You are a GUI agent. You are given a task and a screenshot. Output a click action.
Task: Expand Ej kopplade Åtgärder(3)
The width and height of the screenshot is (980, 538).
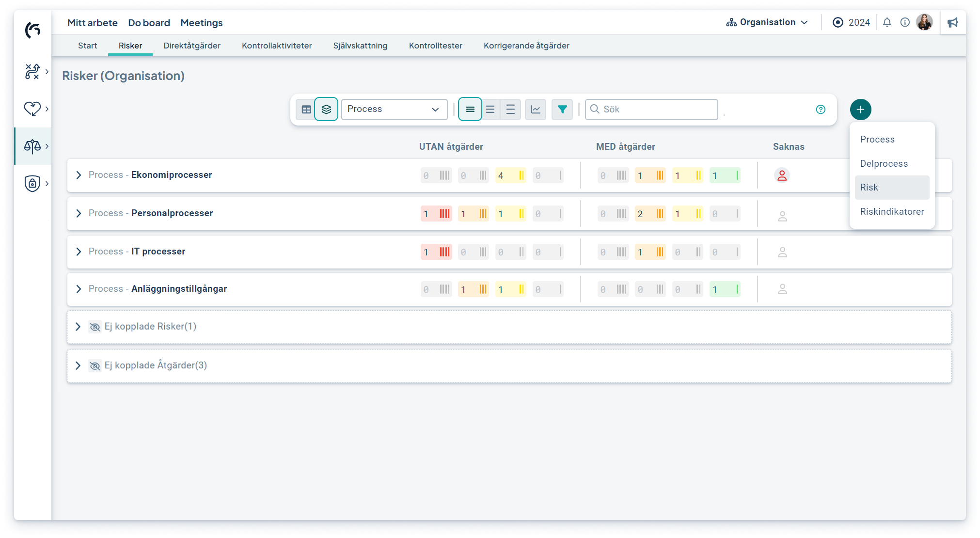click(x=78, y=365)
